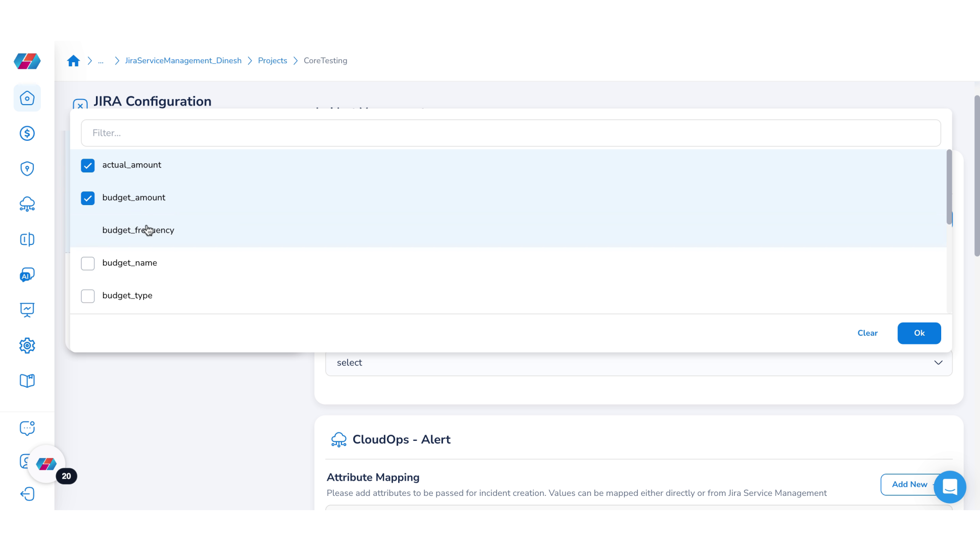Open Projects breadcrumb link

pos(273,61)
